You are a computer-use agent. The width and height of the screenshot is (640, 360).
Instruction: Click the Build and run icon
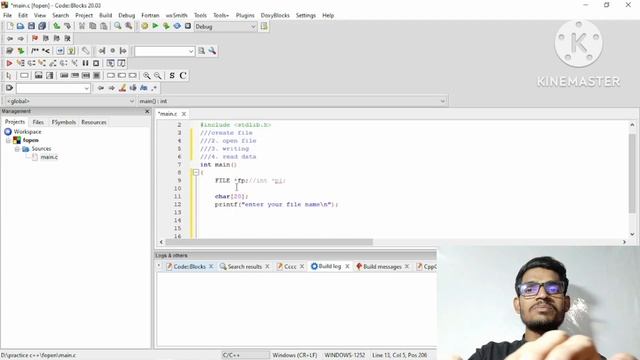pyautogui.click(x=166, y=26)
